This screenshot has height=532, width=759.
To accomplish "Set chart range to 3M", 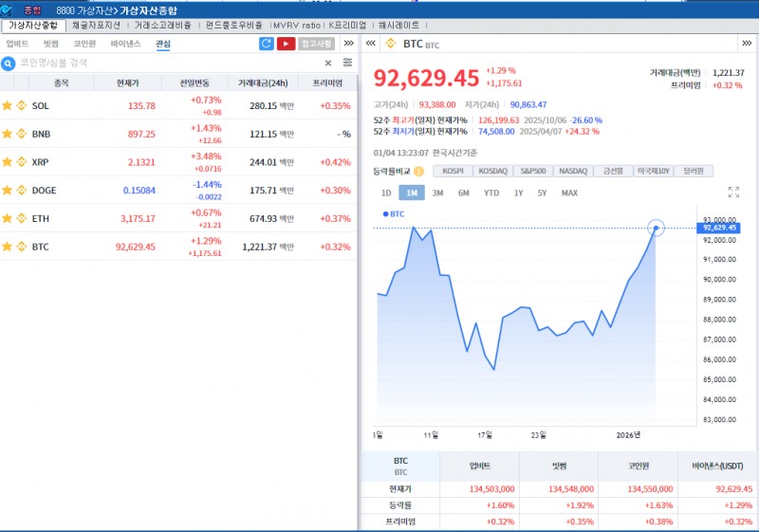I will click(x=437, y=193).
